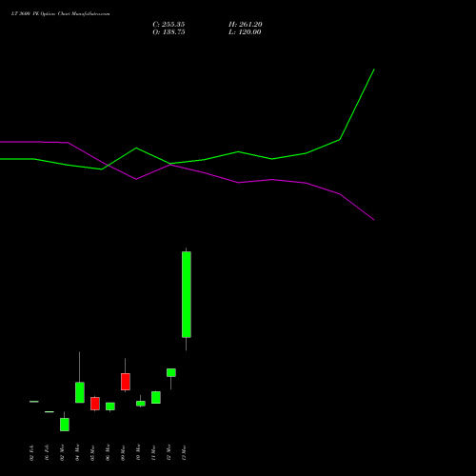This screenshot has width=476, height=476.
Task: Click the 09 Mar date axis label
Action: [x=123, y=452]
